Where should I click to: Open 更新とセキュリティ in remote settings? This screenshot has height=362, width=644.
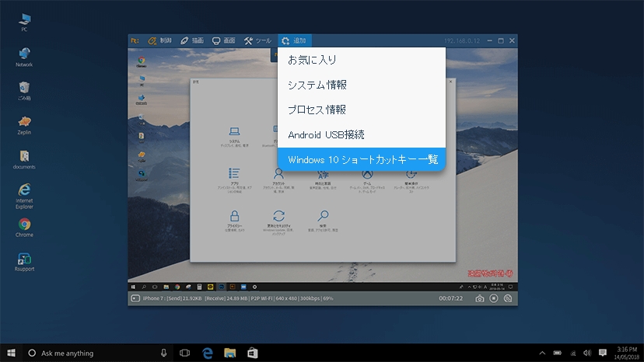[279, 222]
